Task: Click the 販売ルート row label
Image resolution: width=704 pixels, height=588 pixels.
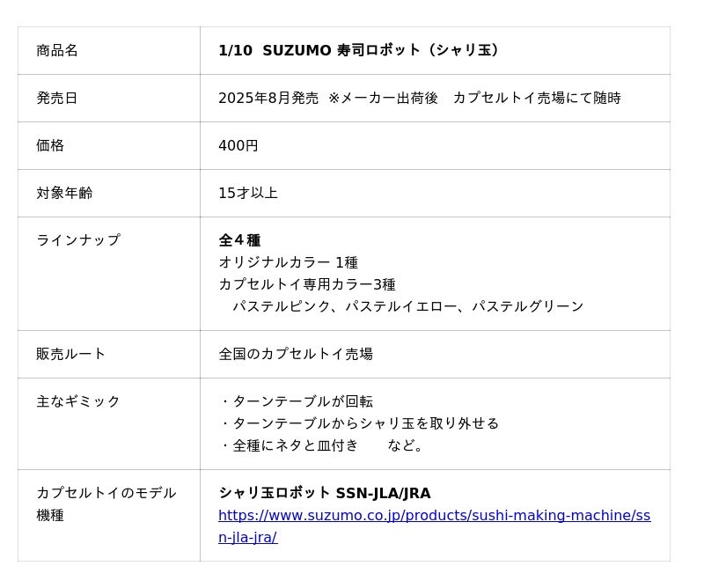Action: pos(71,354)
